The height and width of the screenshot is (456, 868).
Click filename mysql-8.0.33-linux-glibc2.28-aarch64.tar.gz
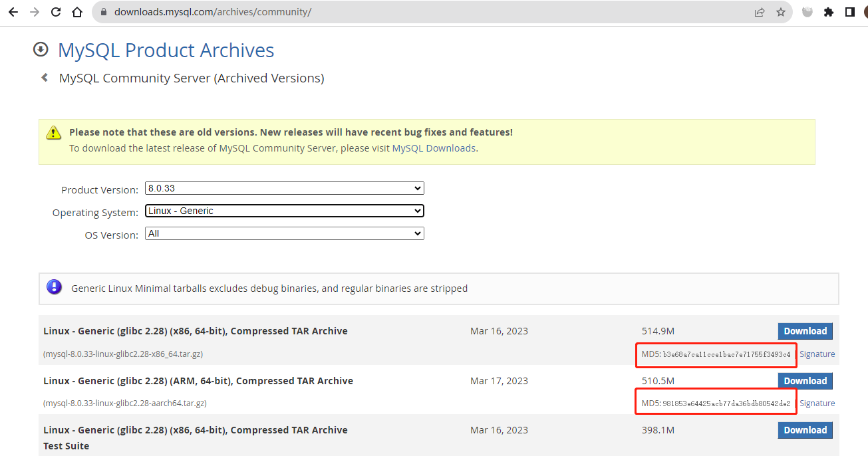click(125, 403)
